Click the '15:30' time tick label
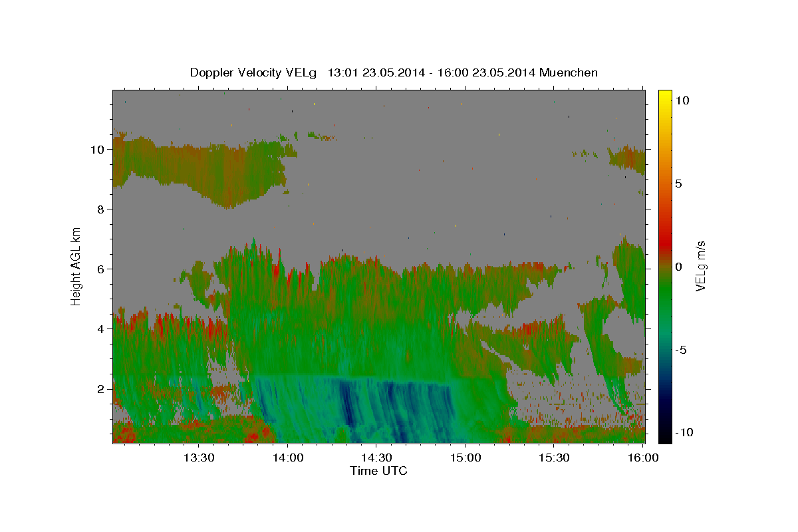This screenshot has width=798, height=532. tap(553, 458)
